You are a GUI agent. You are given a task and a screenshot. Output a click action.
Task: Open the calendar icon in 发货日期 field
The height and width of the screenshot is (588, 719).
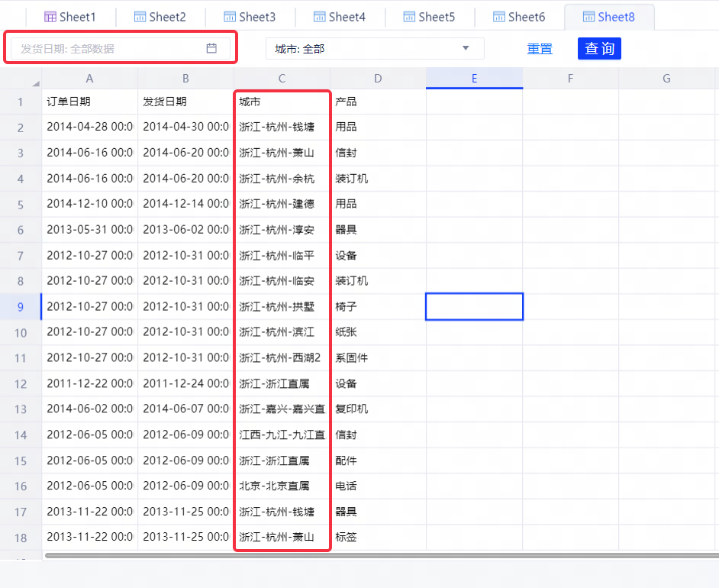(x=211, y=48)
